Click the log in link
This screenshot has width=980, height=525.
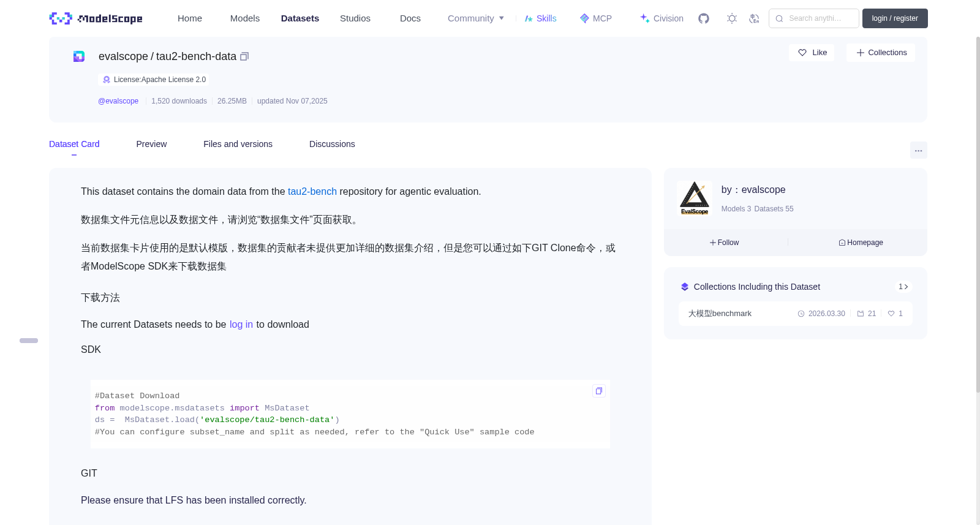click(x=241, y=325)
